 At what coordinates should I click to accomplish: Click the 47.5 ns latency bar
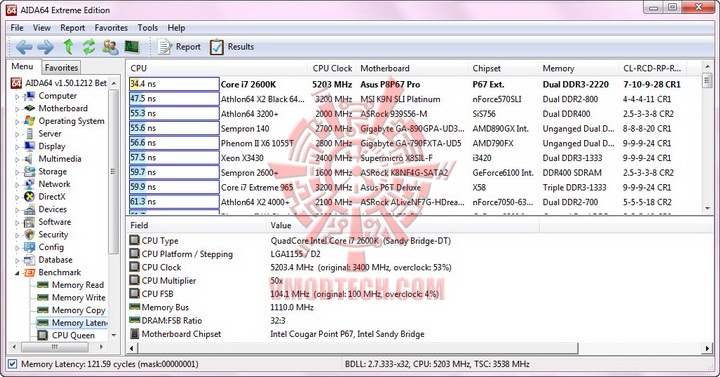point(174,99)
